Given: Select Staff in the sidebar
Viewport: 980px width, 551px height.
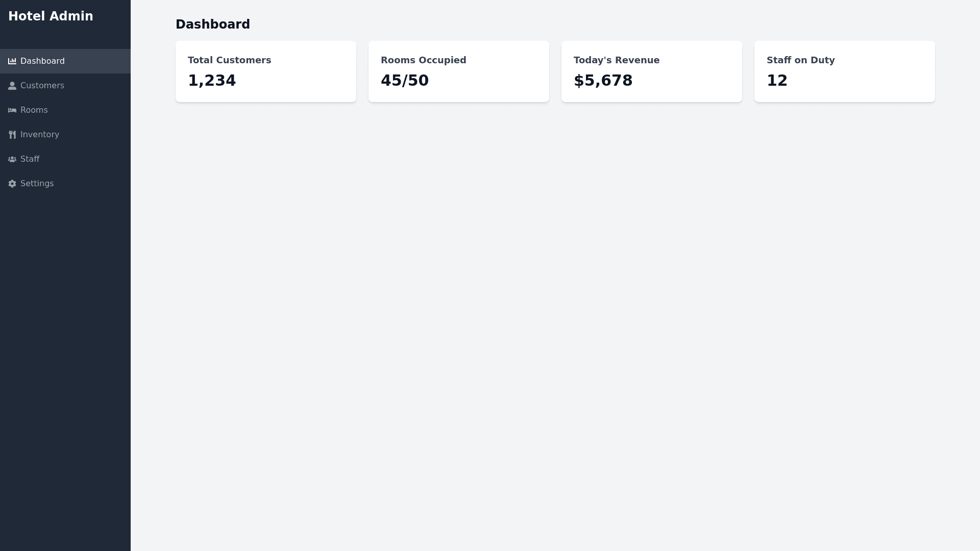Looking at the screenshot, I should pyautogui.click(x=30, y=159).
